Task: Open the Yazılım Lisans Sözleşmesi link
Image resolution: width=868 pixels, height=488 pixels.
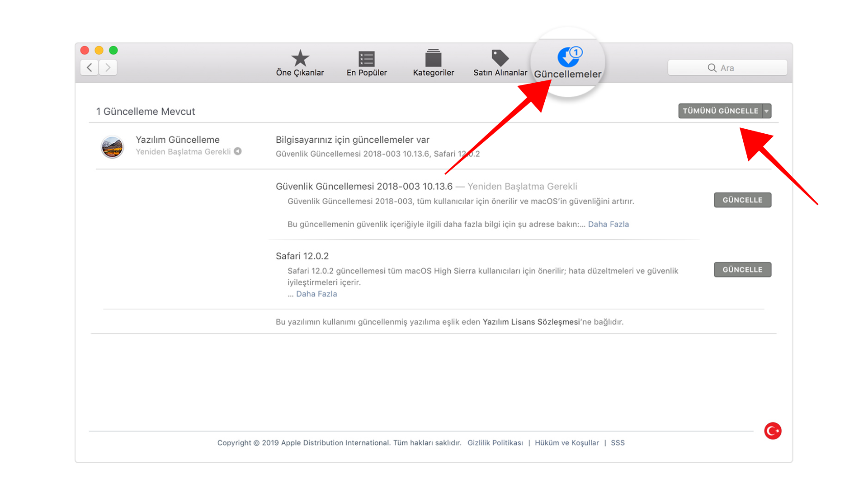Action: pyautogui.click(x=531, y=322)
